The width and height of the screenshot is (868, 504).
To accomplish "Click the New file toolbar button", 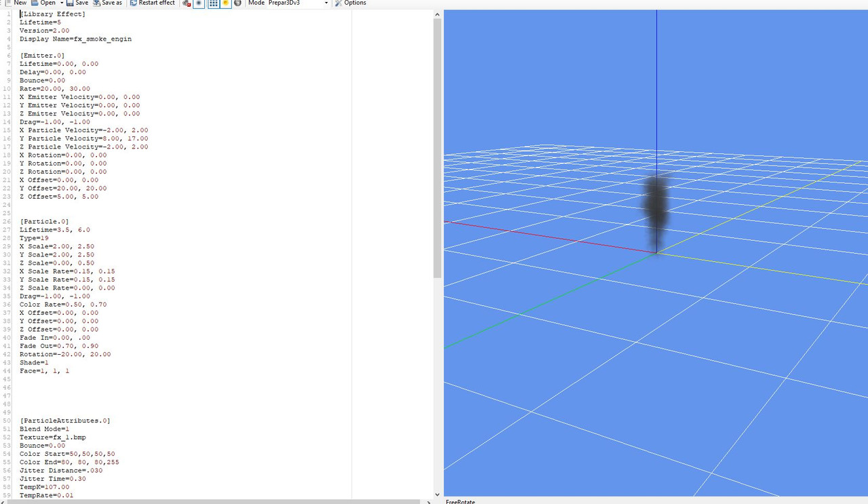I will click(x=15, y=3).
